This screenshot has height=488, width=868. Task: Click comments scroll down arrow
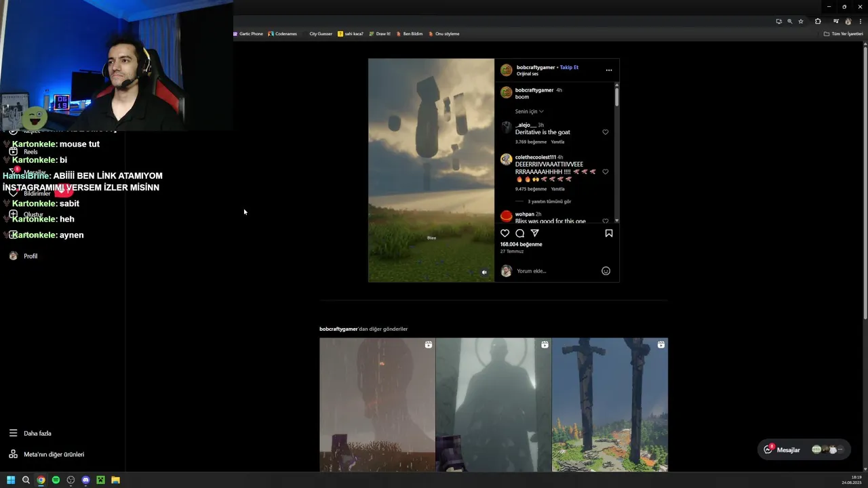coord(616,220)
